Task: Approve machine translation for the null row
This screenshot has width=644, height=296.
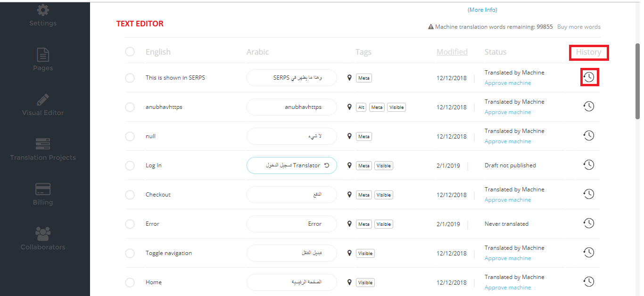Action: pyautogui.click(x=507, y=141)
